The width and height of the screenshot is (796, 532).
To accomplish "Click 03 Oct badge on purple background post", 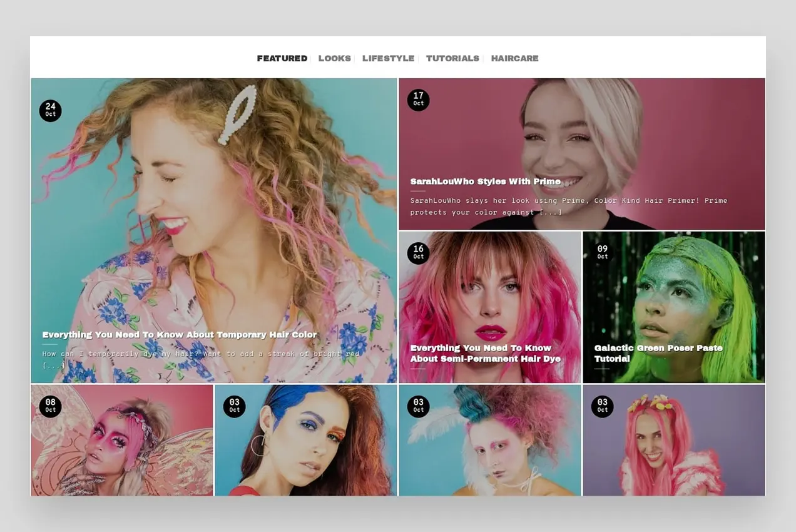I will click(x=602, y=406).
